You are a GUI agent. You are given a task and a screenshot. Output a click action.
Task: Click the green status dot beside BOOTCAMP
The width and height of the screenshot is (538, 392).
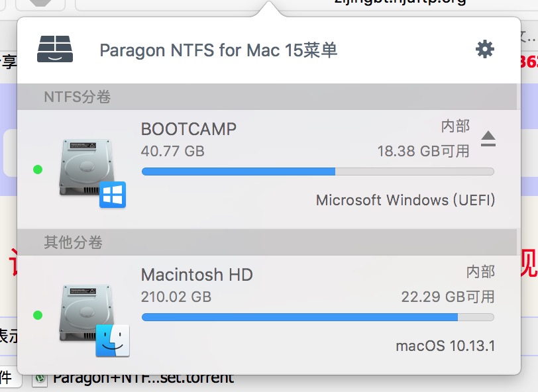coord(38,170)
